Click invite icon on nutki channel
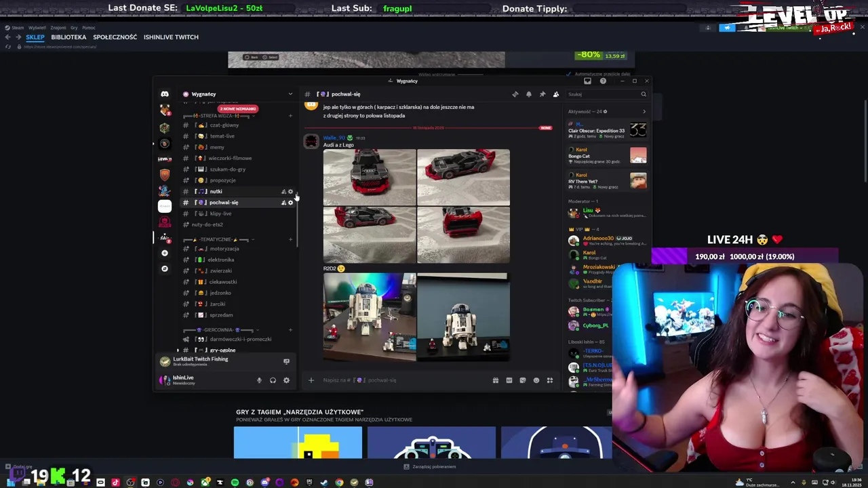 [x=283, y=192]
